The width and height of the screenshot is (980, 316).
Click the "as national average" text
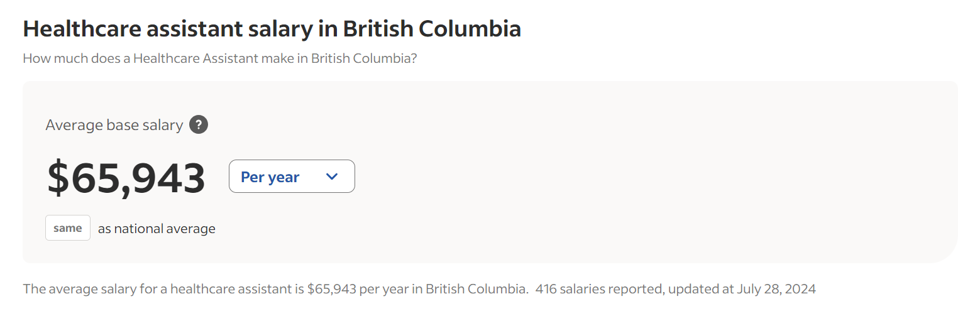pos(157,229)
